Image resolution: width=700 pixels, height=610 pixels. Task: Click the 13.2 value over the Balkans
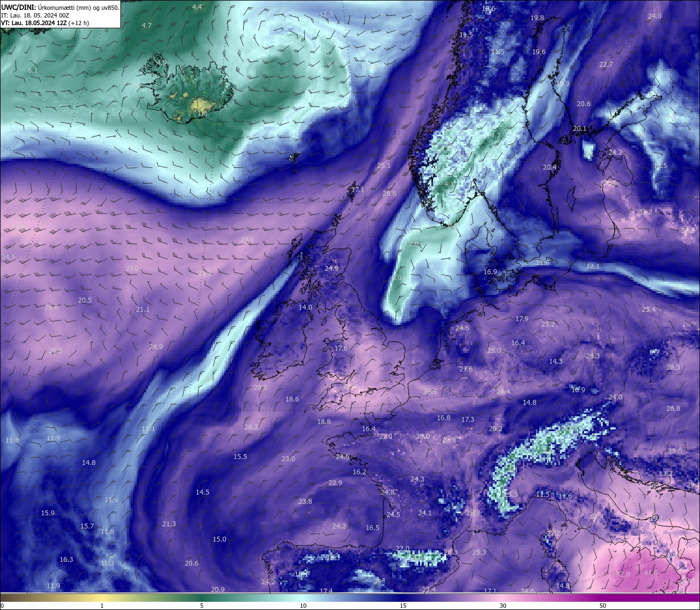pos(666,474)
